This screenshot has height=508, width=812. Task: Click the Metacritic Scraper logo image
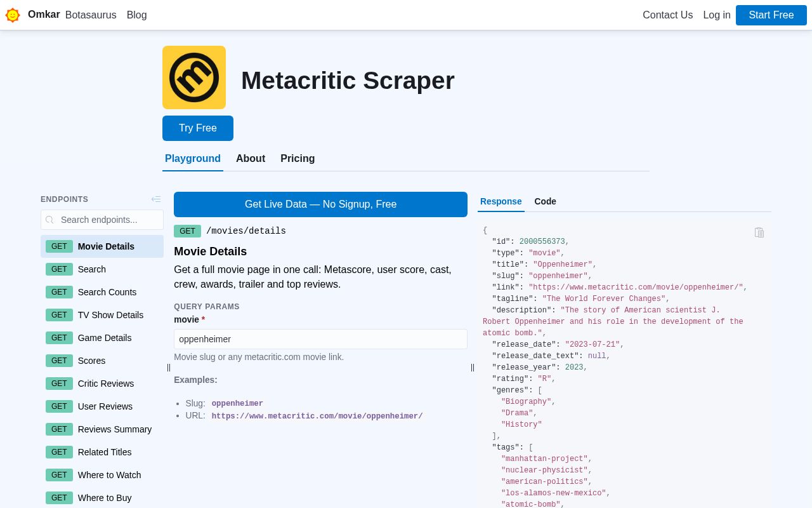(x=194, y=77)
